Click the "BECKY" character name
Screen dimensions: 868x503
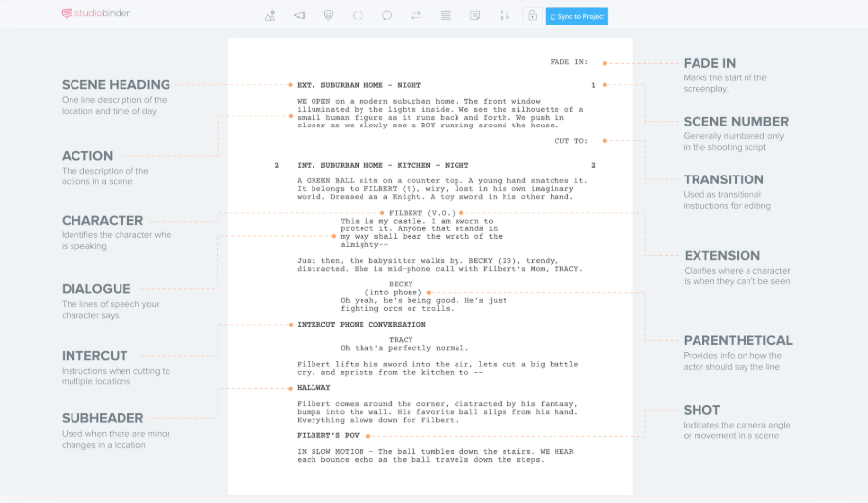[401, 284]
